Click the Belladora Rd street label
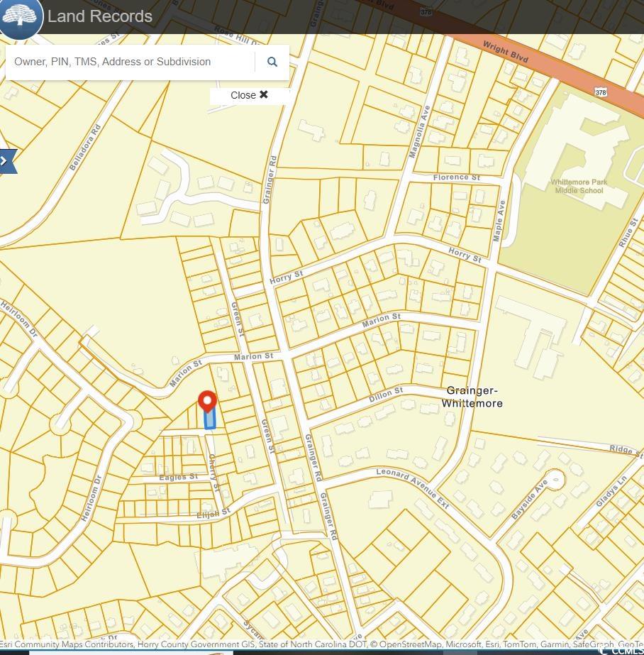 tap(85, 148)
